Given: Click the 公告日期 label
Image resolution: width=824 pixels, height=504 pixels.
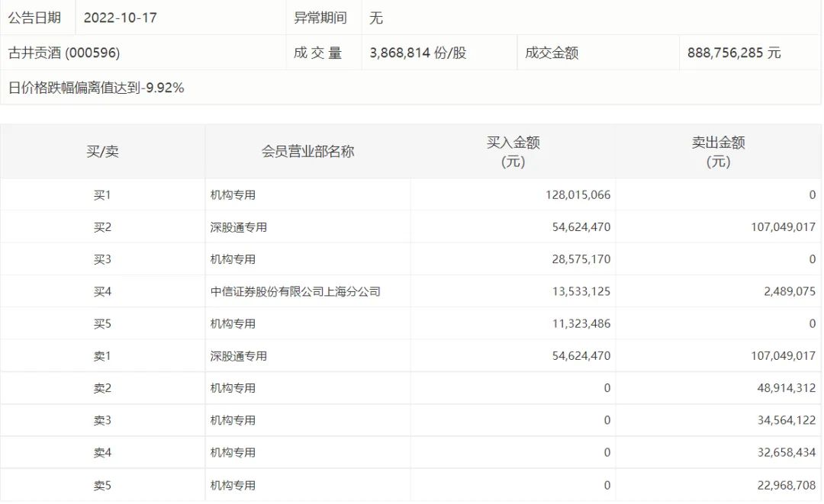Looking at the screenshot, I should coord(34,18).
